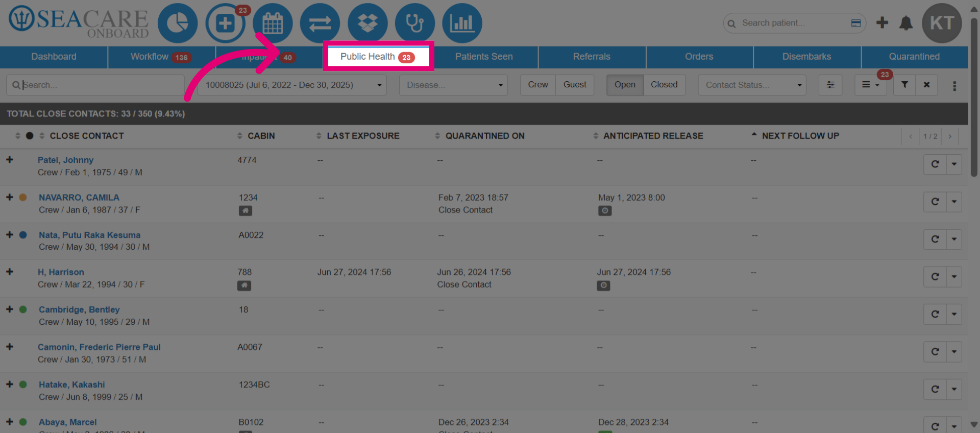Switch to the Disembarks tab
The width and height of the screenshot is (980, 433).
(x=807, y=57)
